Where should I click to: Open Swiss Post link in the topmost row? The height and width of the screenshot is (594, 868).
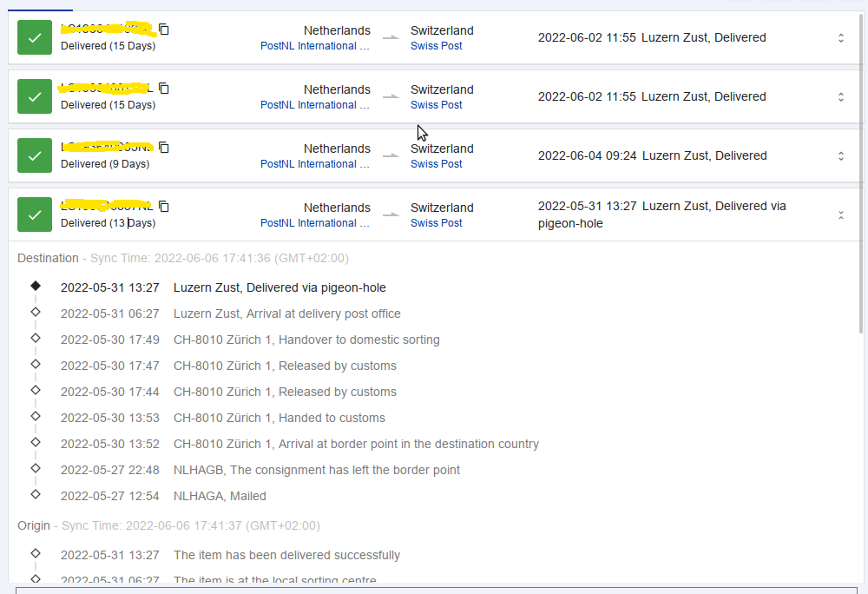point(436,46)
